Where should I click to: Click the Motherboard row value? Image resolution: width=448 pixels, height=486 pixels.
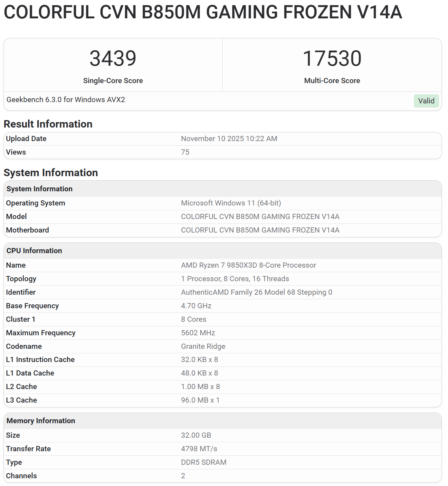pos(260,230)
